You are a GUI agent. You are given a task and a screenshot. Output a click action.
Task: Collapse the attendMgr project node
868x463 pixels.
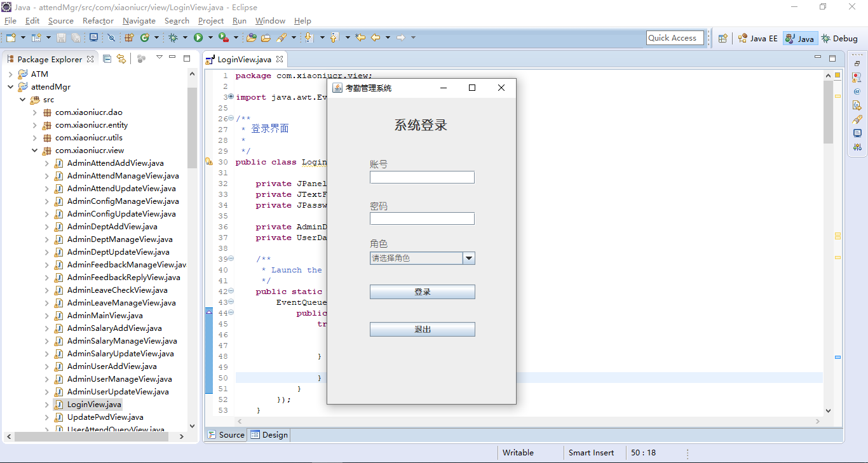click(11, 87)
